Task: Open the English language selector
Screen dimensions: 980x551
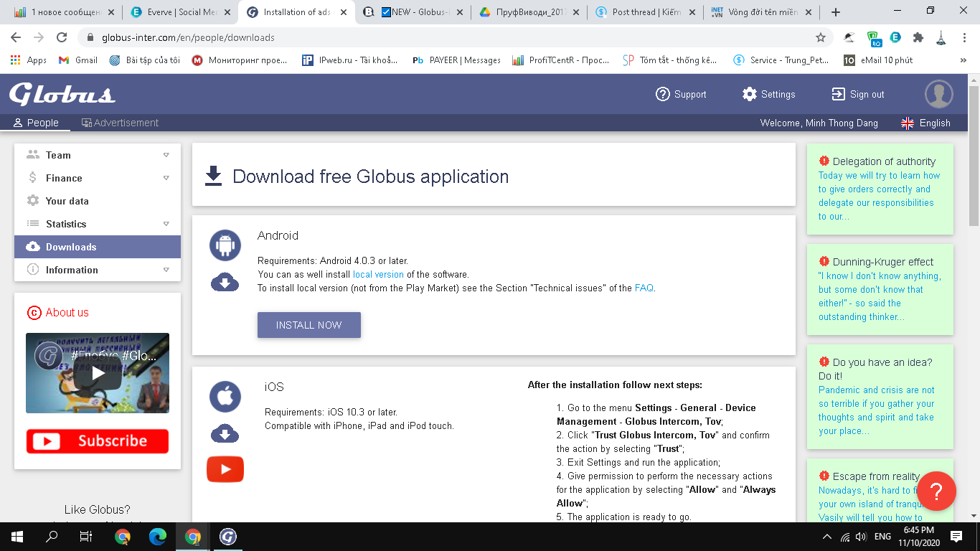Action: tap(925, 123)
